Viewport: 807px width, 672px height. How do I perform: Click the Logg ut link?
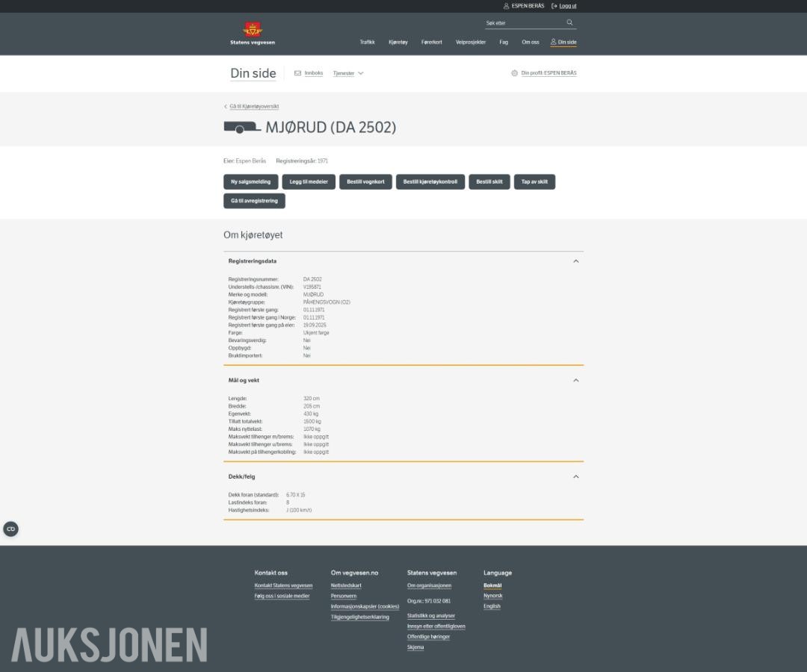[568, 6]
